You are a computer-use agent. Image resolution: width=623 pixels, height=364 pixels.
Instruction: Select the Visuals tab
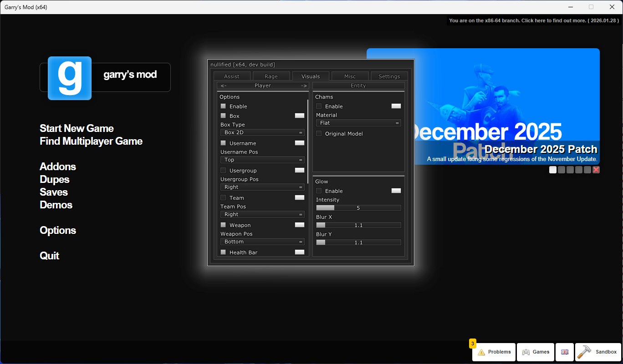point(311,76)
